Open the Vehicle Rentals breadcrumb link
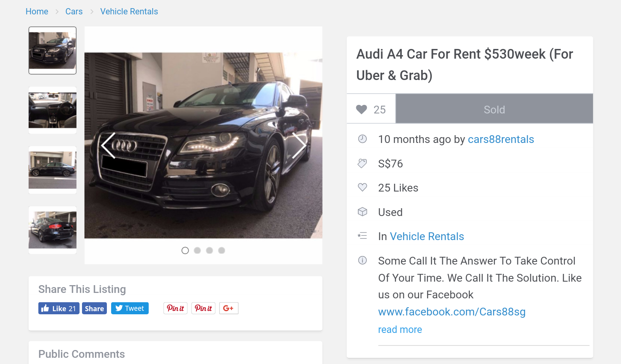The image size is (621, 364). [129, 12]
